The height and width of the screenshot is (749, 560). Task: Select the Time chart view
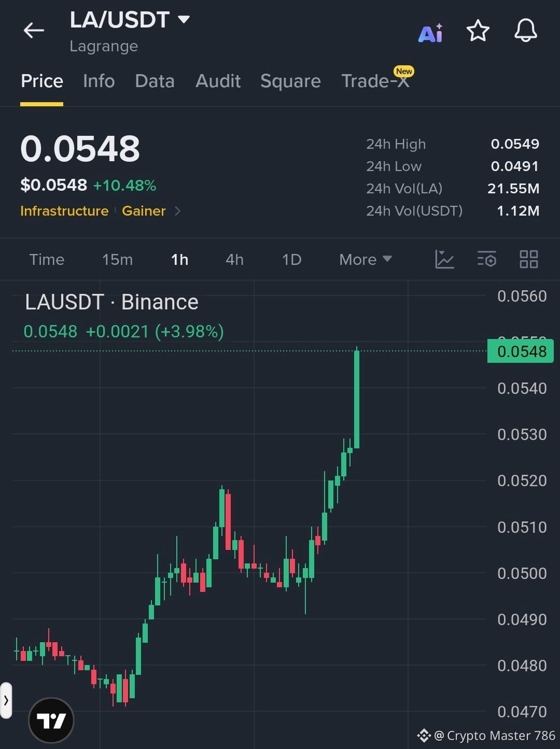tap(47, 259)
